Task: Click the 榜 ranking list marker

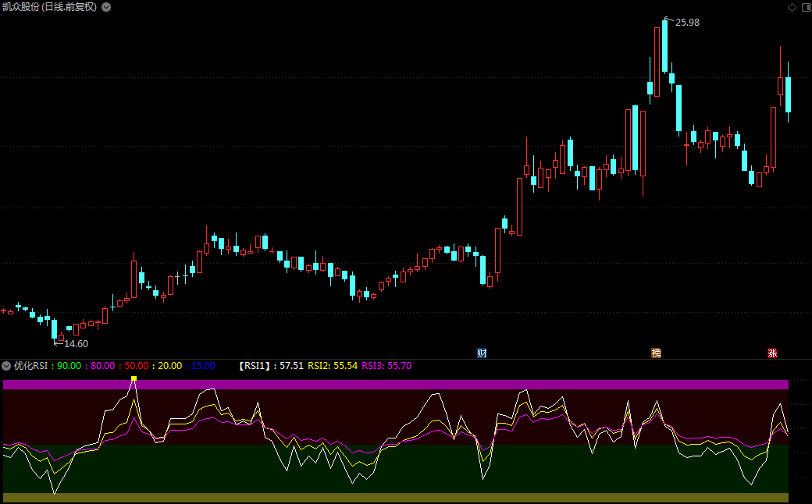Action: [x=656, y=353]
